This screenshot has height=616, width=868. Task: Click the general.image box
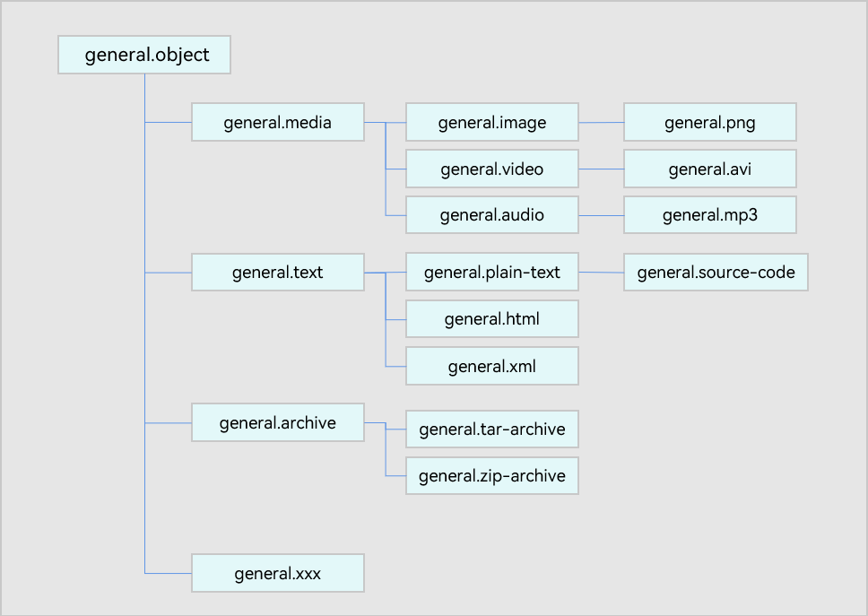pyautogui.click(x=491, y=122)
